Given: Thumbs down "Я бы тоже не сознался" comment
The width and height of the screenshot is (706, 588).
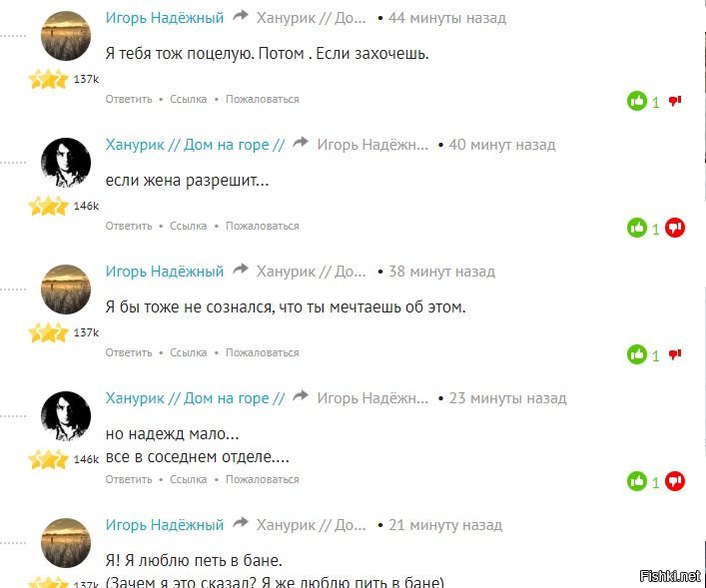Looking at the screenshot, I should pos(674,354).
